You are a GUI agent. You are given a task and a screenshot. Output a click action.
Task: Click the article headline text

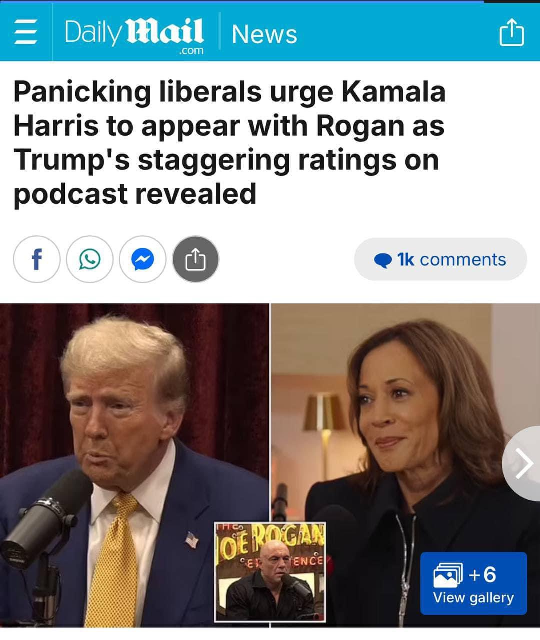pos(229,143)
